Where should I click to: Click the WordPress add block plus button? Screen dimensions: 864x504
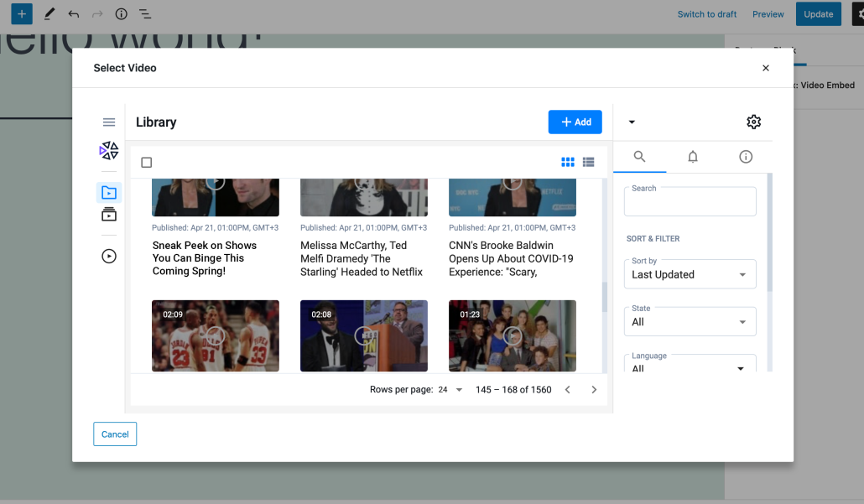point(22,13)
